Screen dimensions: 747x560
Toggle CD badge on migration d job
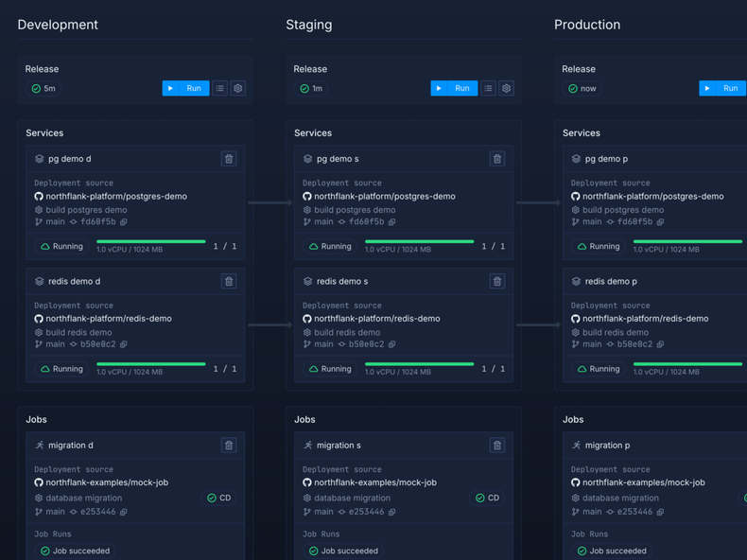pyautogui.click(x=219, y=498)
